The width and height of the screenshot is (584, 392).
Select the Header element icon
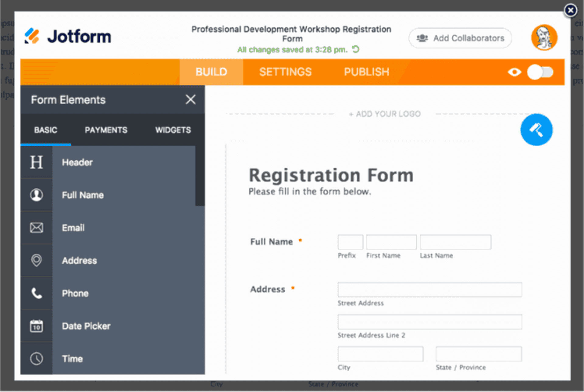[x=36, y=162]
